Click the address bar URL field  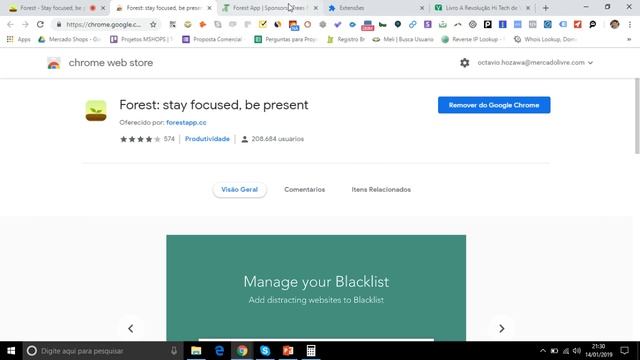tap(103, 24)
